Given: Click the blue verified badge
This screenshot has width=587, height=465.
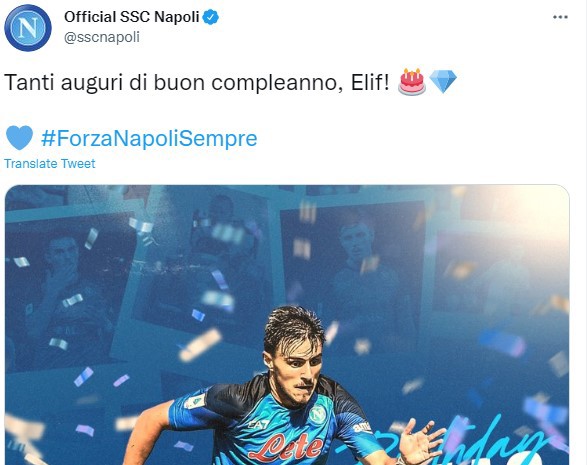Looking at the screenshot, I should (211, 17).
